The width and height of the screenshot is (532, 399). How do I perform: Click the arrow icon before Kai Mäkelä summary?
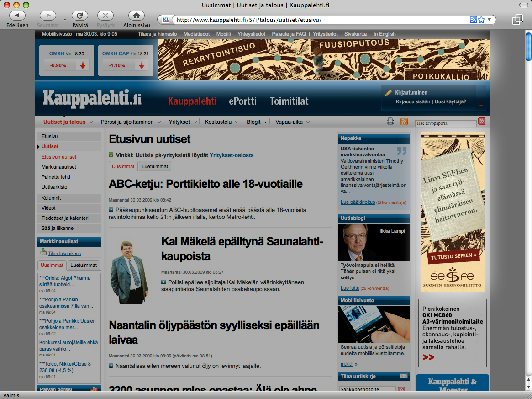163,282
